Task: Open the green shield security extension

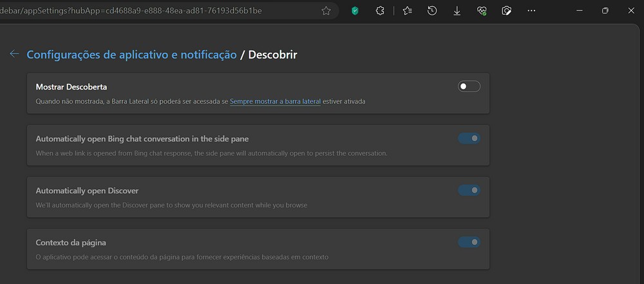Action: coord(355,11)
